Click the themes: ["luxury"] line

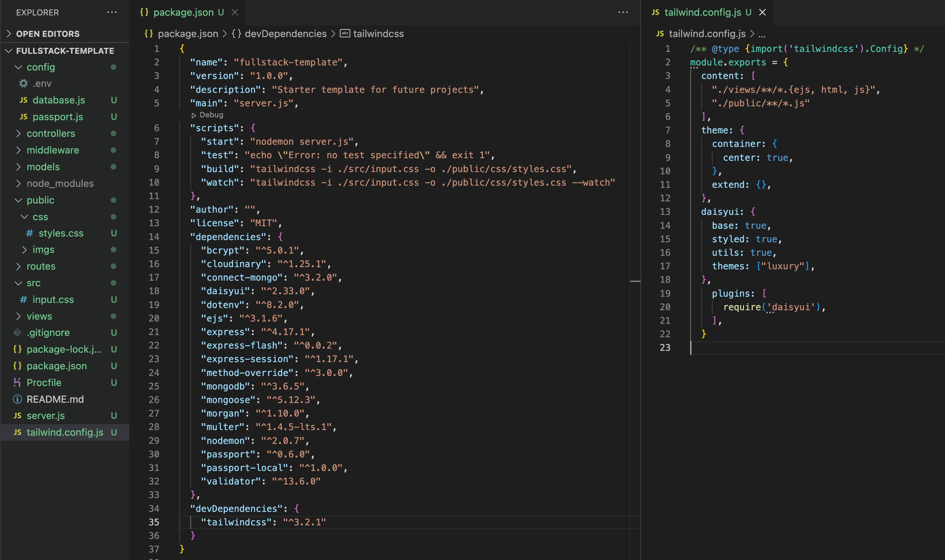click(x=763, y=266)
